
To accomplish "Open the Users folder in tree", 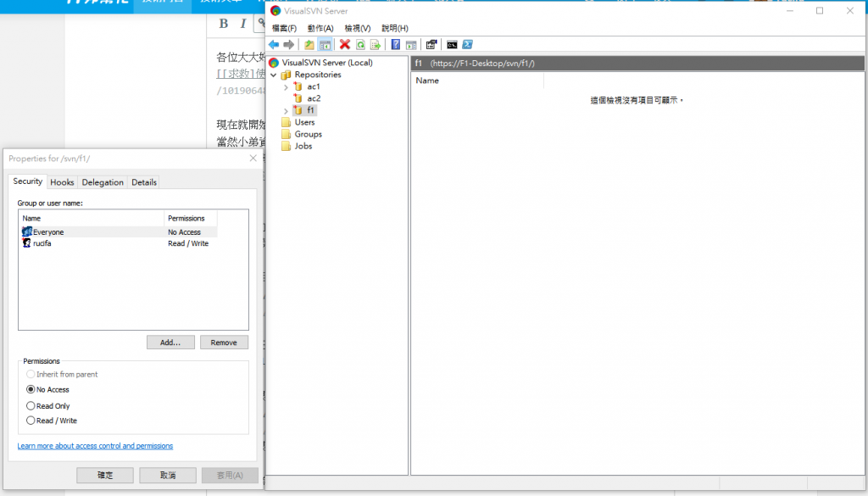I will coord(304,122).
